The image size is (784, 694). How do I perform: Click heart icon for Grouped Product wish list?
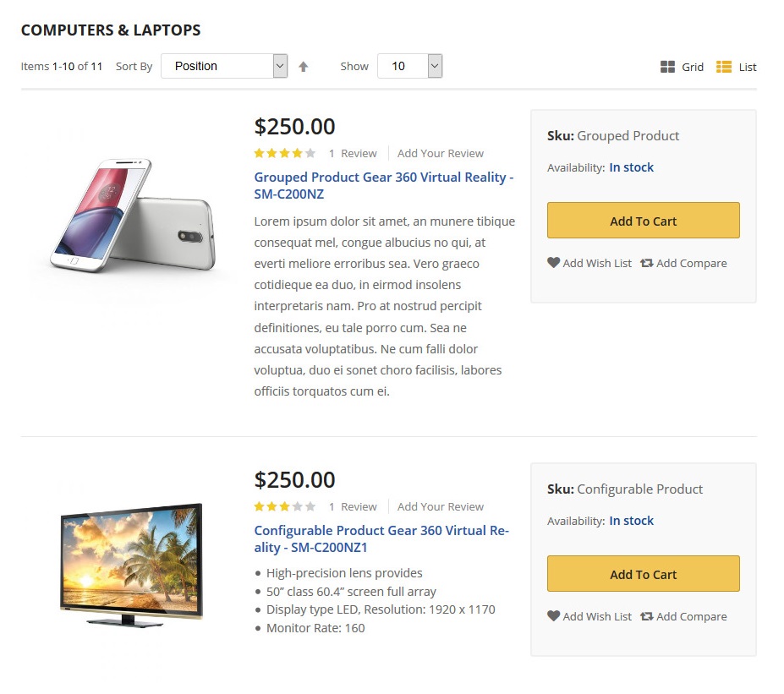click(554, 263)
